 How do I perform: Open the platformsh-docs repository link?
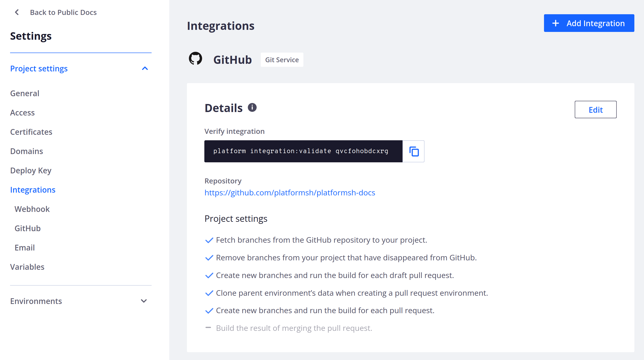click(290, 192)
